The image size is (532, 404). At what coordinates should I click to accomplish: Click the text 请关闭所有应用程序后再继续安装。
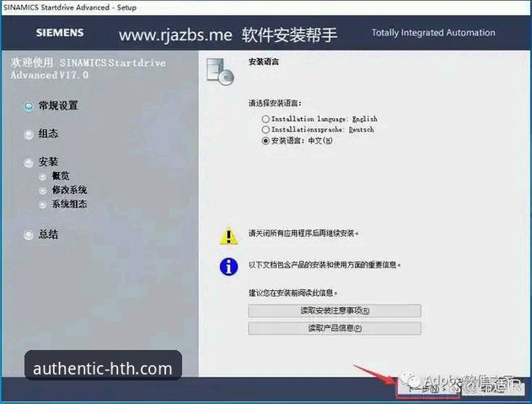[304, 234]
